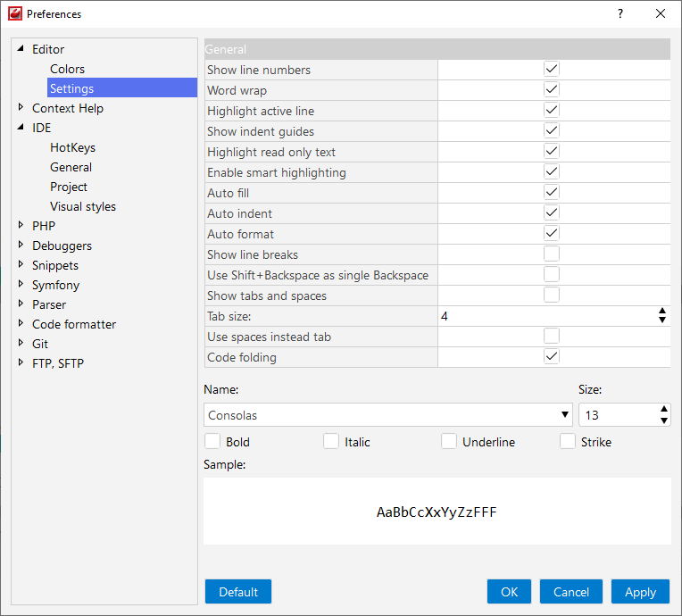Expand the FTP, SFTP node
The width and height of the screenshot is (682, 616).
click(x=21, y=362)
